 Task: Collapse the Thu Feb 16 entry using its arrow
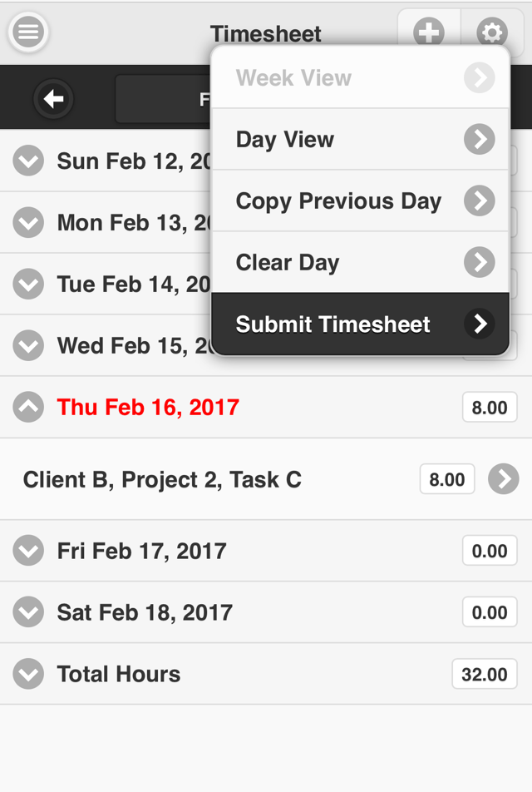coord(27,407)
